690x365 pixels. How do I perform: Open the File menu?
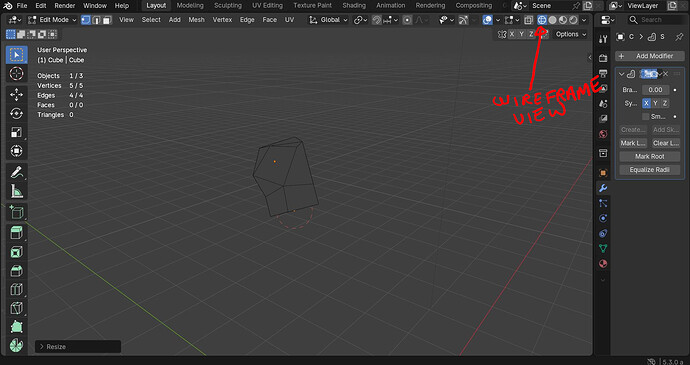point(22,6)
